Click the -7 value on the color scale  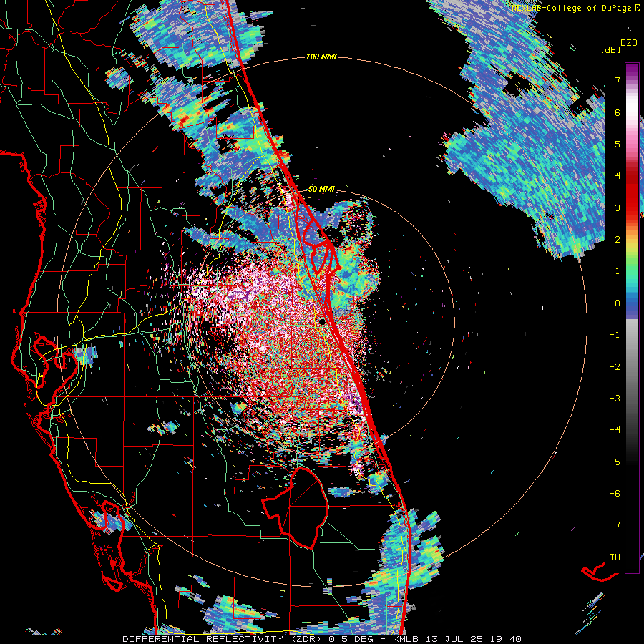click(x=615, y=525)
